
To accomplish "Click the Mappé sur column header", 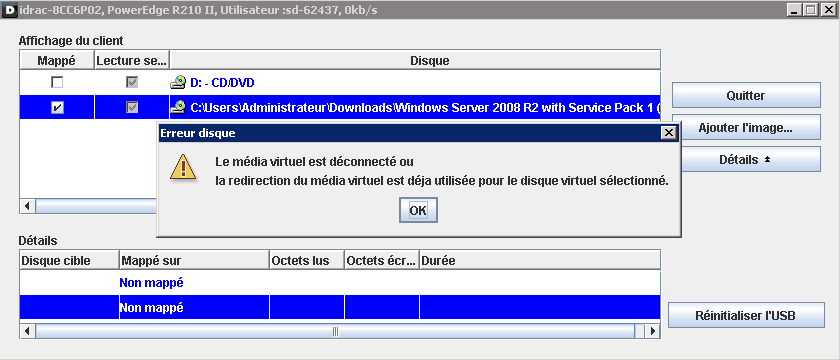I will tap(194, 261).
